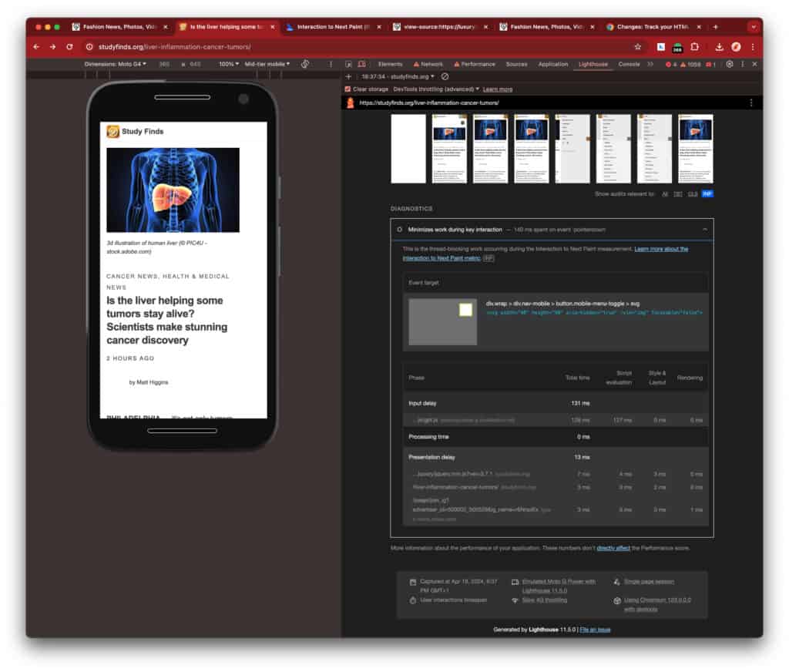This screenshot has height=672, width=789.
Task: Open the Mid-tier mobile throttling dropdown
Action: point(267,64)
